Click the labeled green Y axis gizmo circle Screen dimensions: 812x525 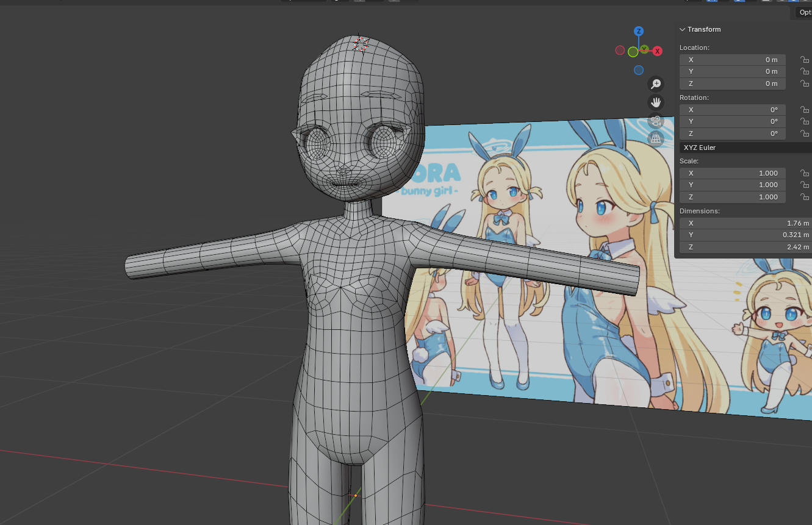tap(644, 49)
